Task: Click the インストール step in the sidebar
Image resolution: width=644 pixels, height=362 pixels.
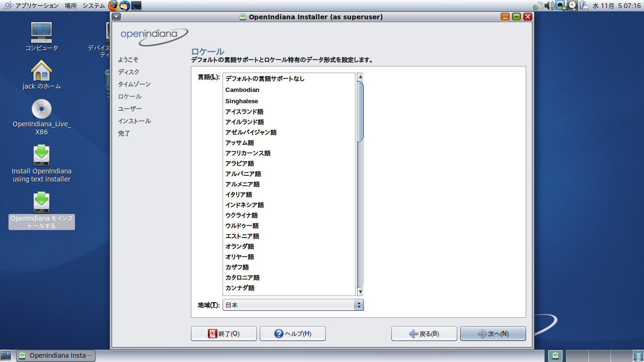Action: (134, 121)
